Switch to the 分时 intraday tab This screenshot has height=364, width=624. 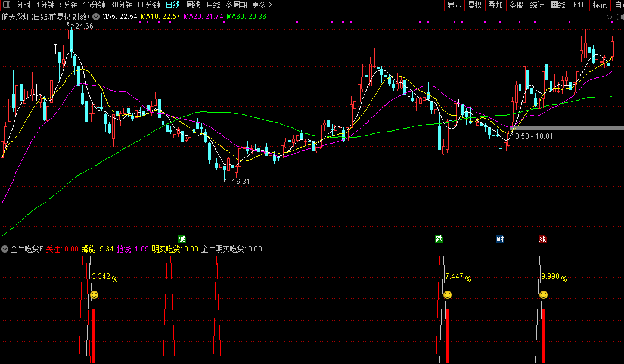click(x=23, y=5)
